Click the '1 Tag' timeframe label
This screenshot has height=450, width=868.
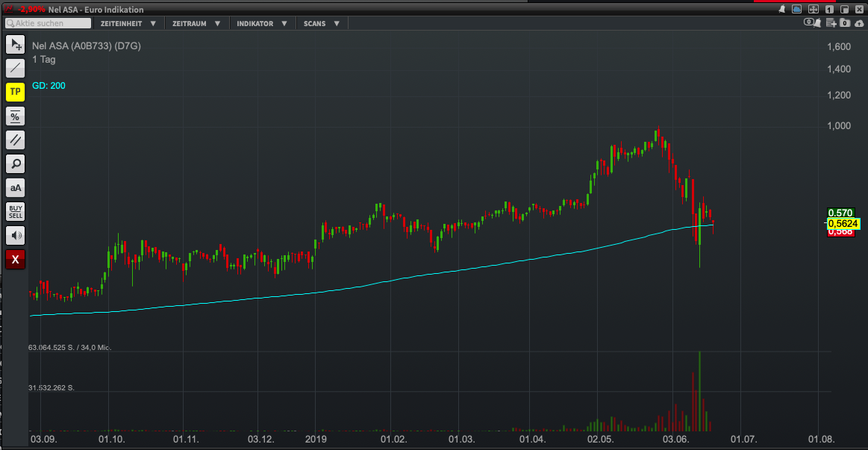44,60
